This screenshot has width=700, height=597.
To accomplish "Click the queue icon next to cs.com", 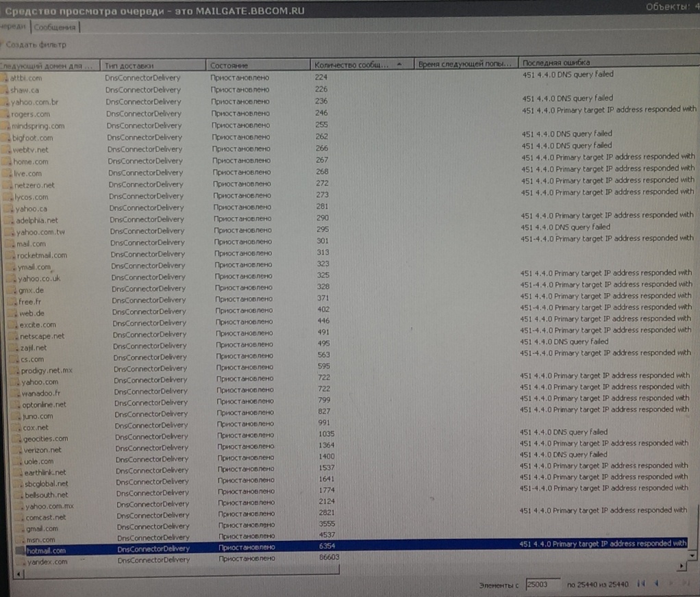I will click(14, 359).
